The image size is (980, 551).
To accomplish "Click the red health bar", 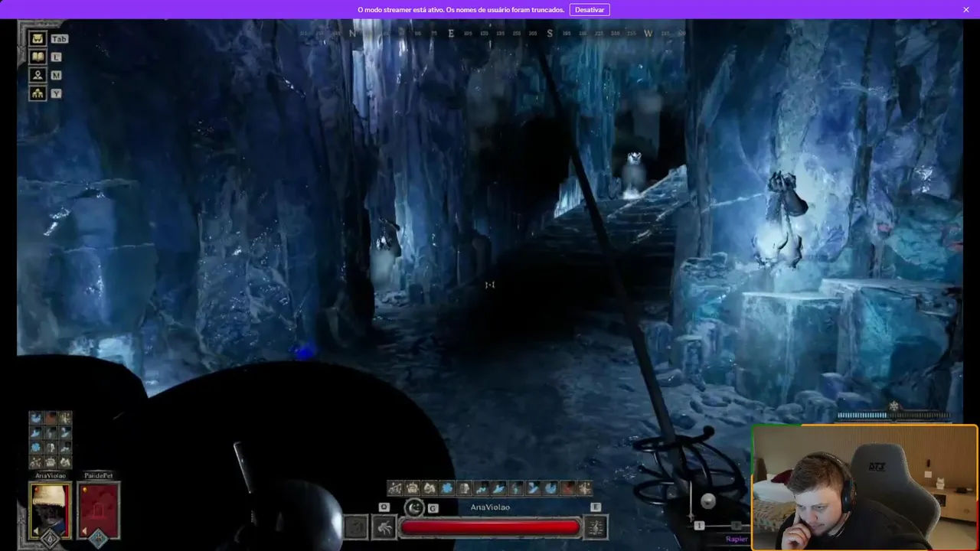I will [490, 527].
